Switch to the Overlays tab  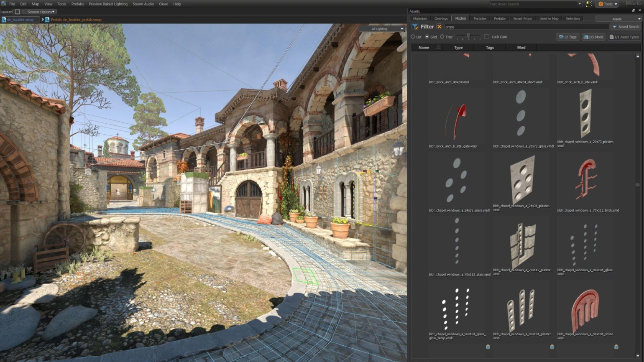(x=441, y=19)
